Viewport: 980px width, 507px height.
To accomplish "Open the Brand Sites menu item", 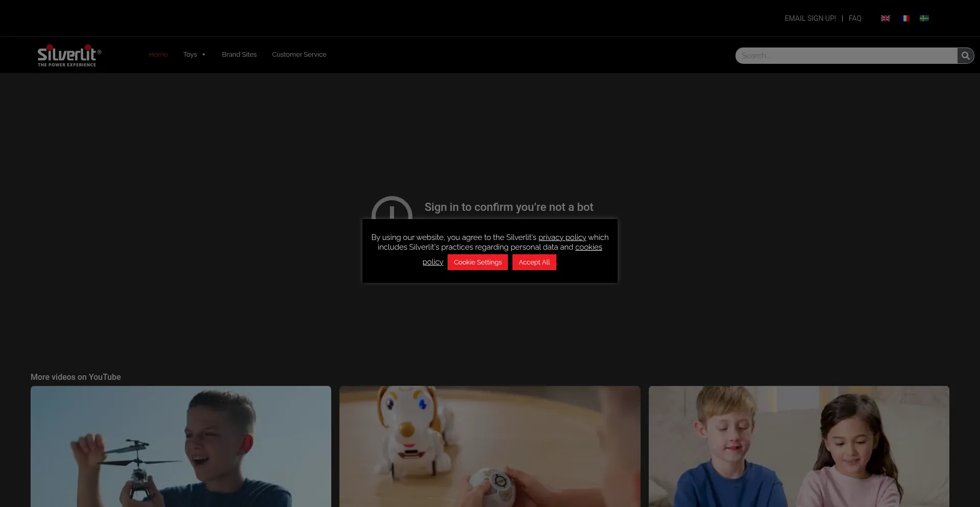I will click(x=239, y=55).
